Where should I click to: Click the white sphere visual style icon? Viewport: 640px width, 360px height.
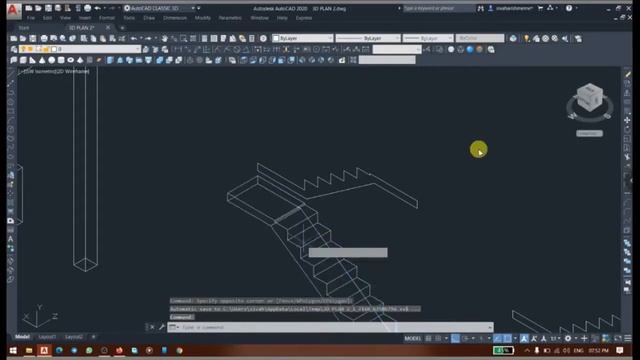[451, 49]
